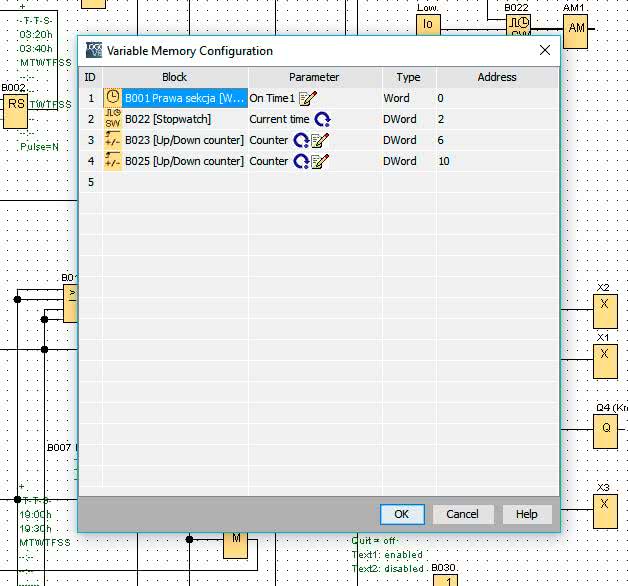The height and width of the screenshot is (586, 628).
Task: Open Help for variable memory configuration
Action: (526, 514)
